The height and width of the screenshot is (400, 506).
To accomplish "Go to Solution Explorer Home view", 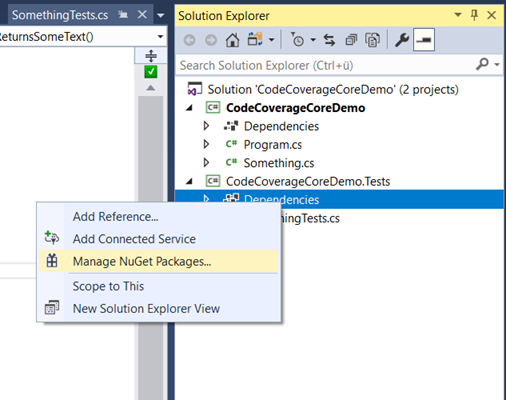I will (x=232, y=40).
